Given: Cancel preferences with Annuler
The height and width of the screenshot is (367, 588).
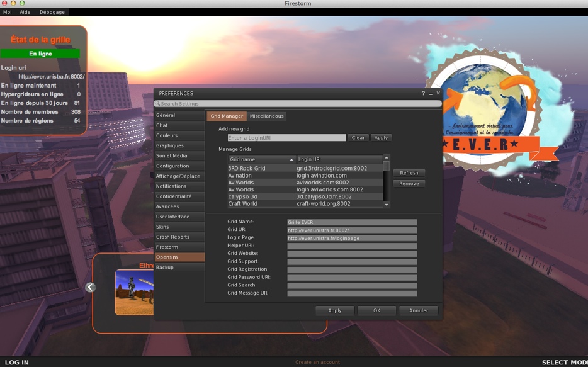Looking at the screenshot, I should pos(419,311).
